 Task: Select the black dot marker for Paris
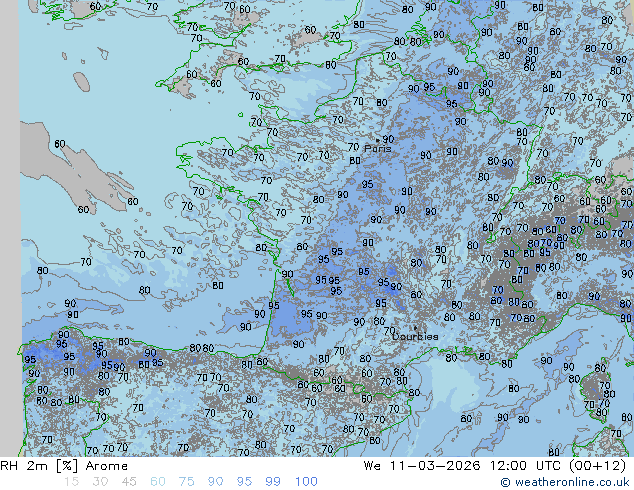(x=378, y=140)
